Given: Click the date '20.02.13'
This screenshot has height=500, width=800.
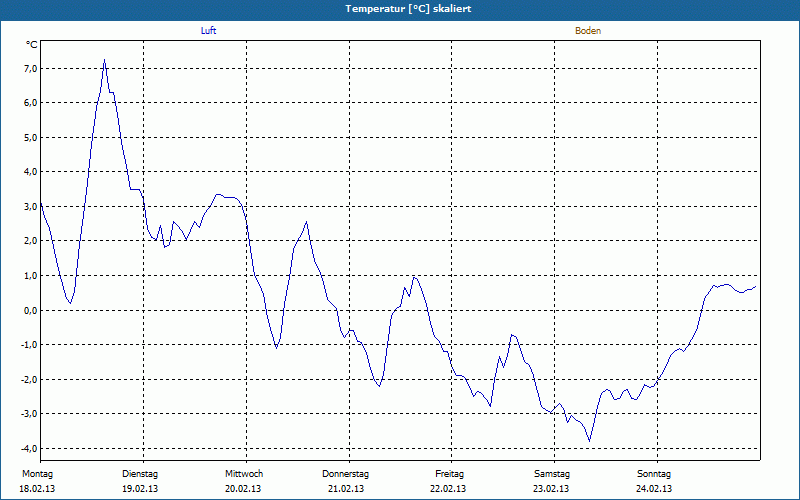Looking at the screenshot, I should [243, 489].
